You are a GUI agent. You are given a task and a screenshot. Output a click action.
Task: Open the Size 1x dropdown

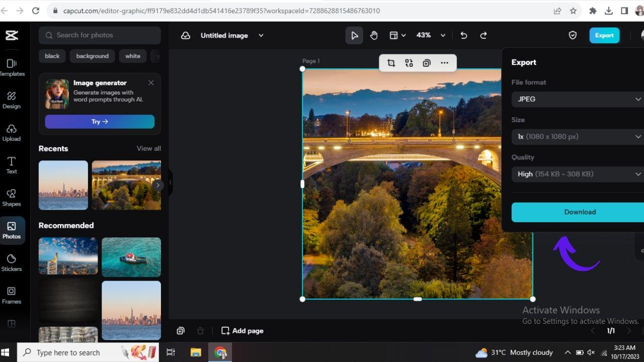click(578, 137)
